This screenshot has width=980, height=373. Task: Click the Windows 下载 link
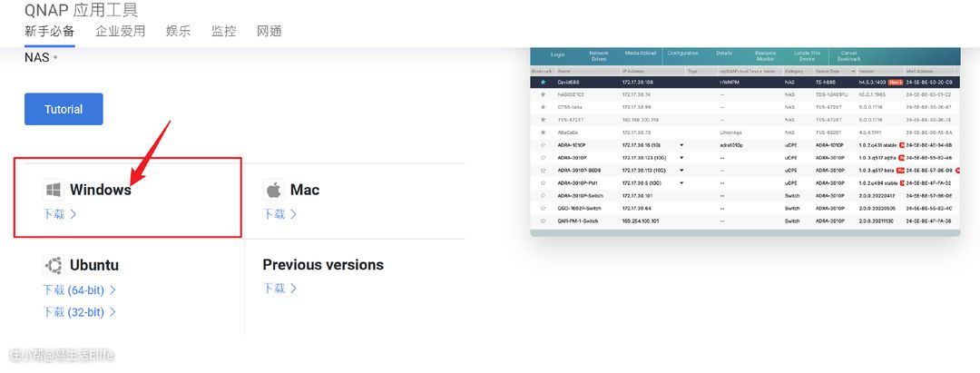click(x=60, y=214)
